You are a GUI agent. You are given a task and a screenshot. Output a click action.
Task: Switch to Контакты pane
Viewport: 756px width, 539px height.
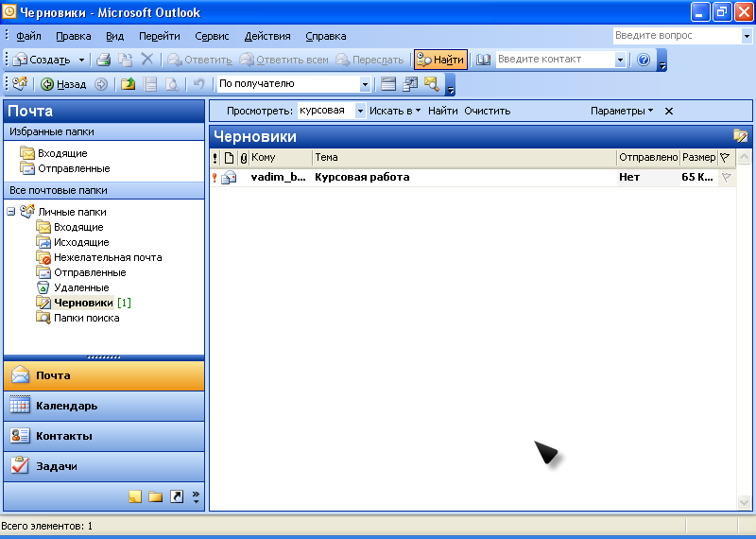tap(104, 436)
